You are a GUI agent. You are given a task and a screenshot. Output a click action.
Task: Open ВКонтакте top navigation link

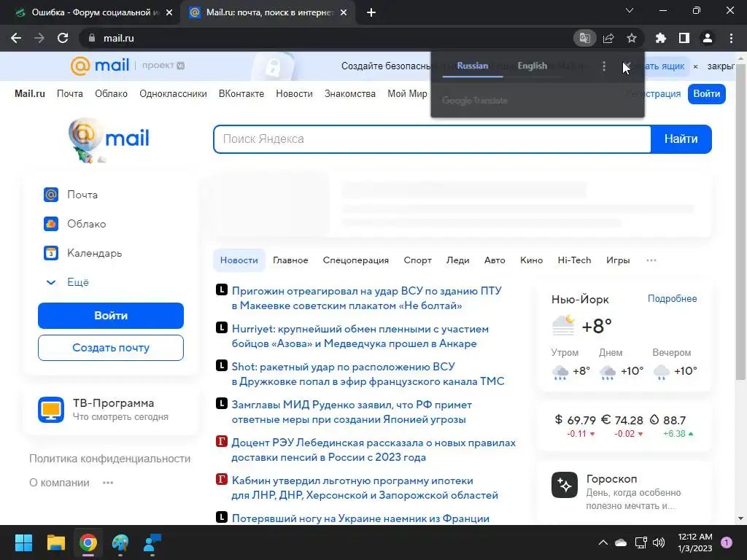pos(241,94)
